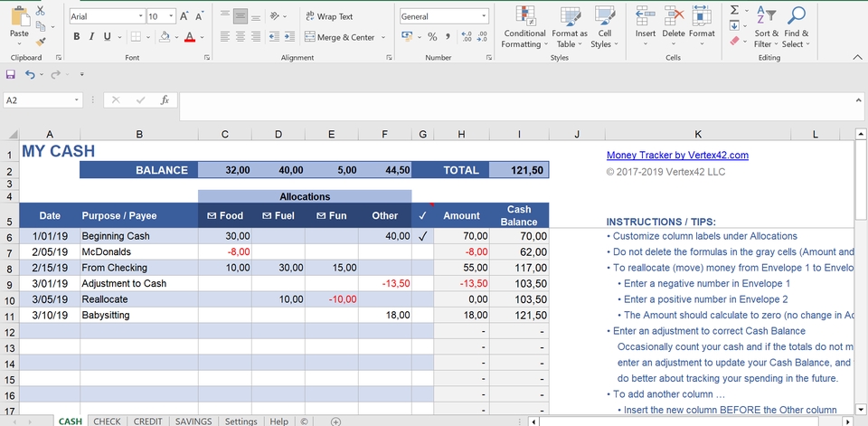Switch to the SAVINGS sheet tab
Screen dimensions: 868x426
pyautogui.click(x=193, y=421)
